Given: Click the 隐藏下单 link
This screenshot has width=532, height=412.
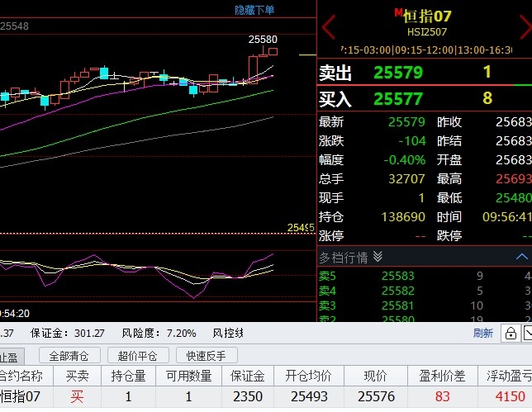Looking at the screenshot, I should (254, 10).
